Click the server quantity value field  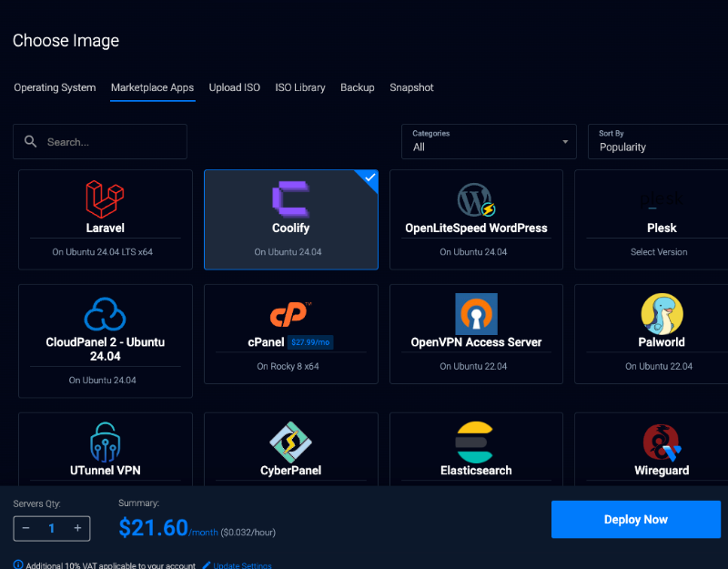52,528
